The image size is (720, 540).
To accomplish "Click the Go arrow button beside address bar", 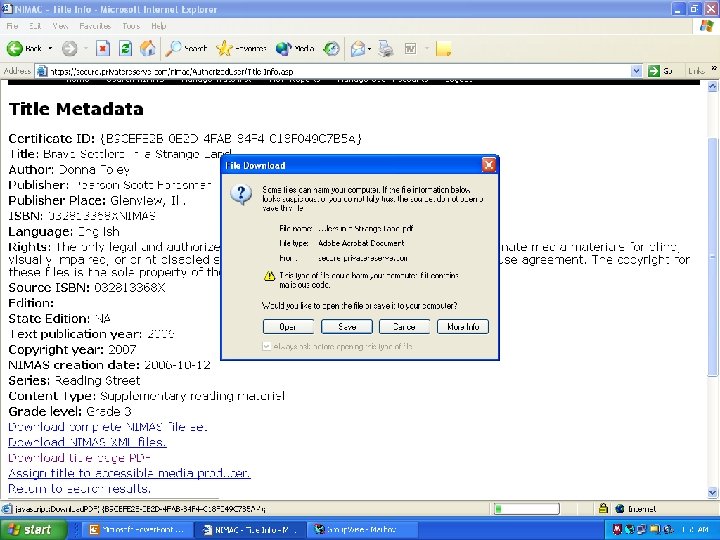I will [654, 71].
